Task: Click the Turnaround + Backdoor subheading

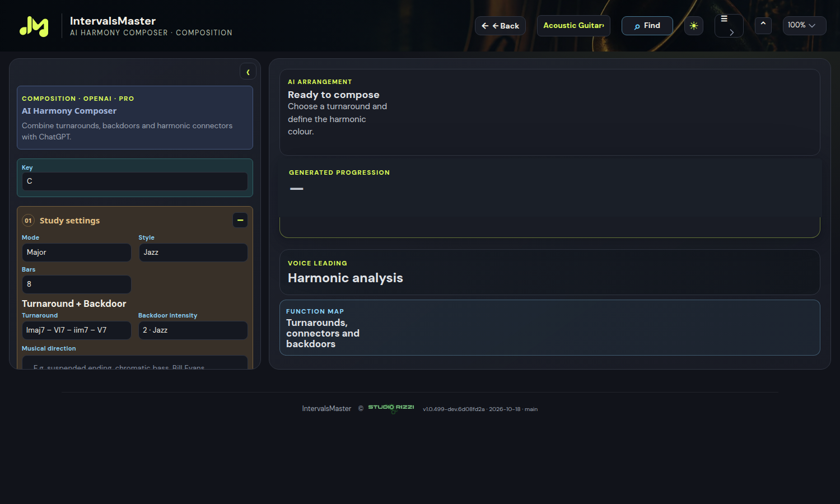Action: (74, 304)
